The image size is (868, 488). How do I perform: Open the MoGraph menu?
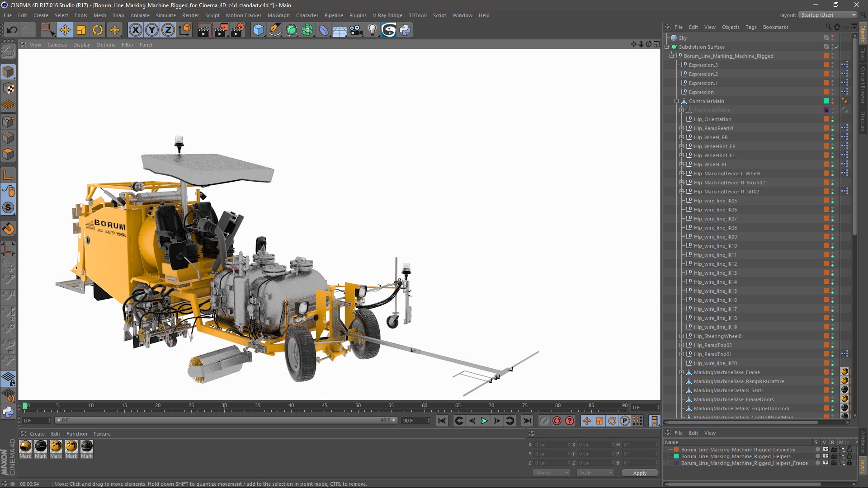click(278, 15)
